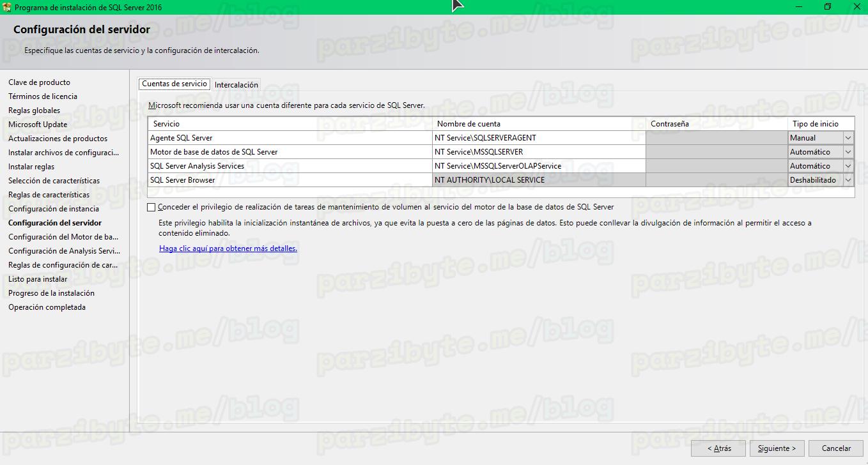Viewport: 868px width, 465px height.
Task: Click the Microsoft Update step
Action: 38,125
